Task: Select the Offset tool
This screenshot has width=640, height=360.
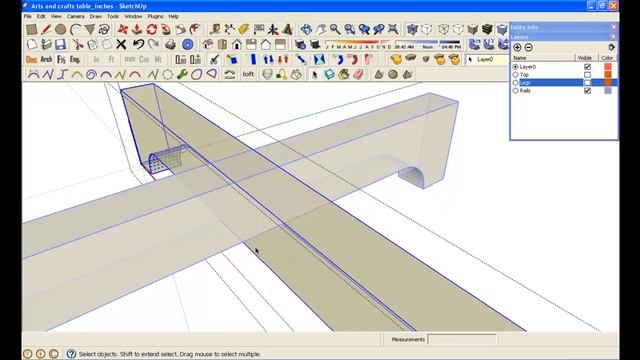Action: click(196, 29)
